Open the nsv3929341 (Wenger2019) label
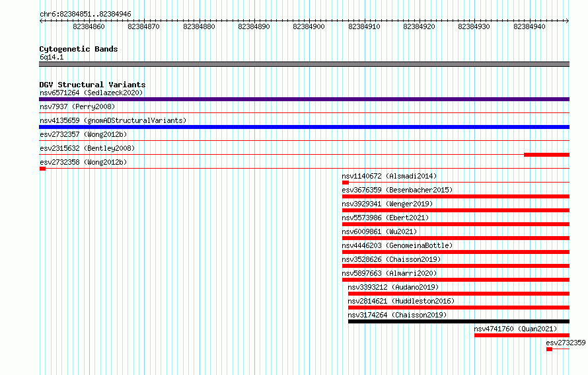This screenshot has width=588, height=375. (387, 204)
